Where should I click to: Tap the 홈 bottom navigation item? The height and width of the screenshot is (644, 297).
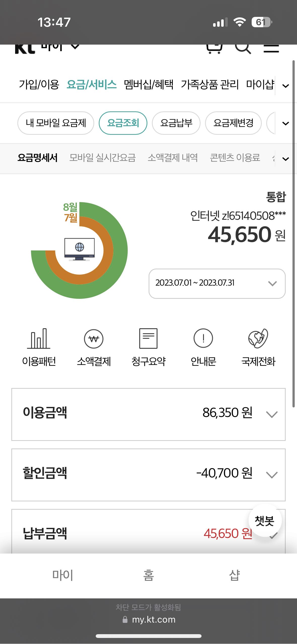[x=148, y=575]
